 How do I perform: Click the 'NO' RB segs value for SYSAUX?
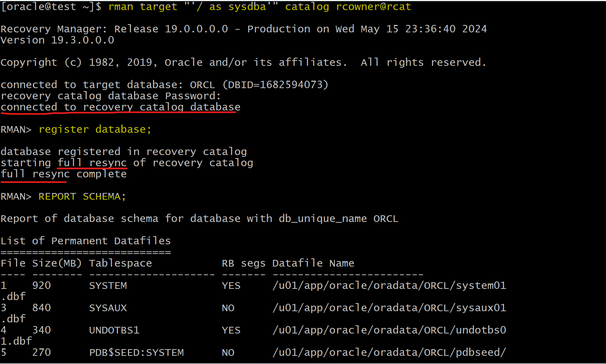tap(228, 308)
